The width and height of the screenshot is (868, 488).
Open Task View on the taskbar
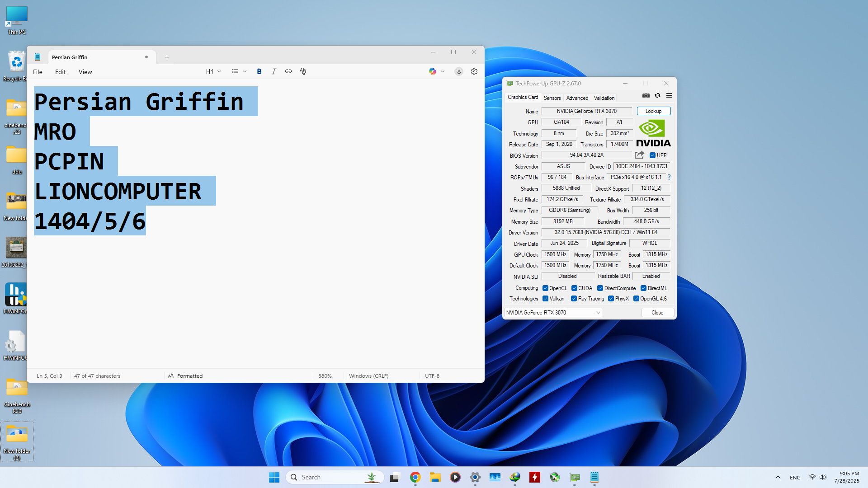click(396, 477)
